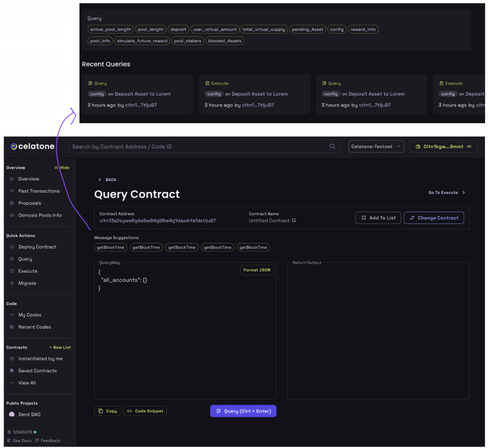Click the Osmosis Pools Info icon
Screen dimensions: 489x448
click(12, 215)
